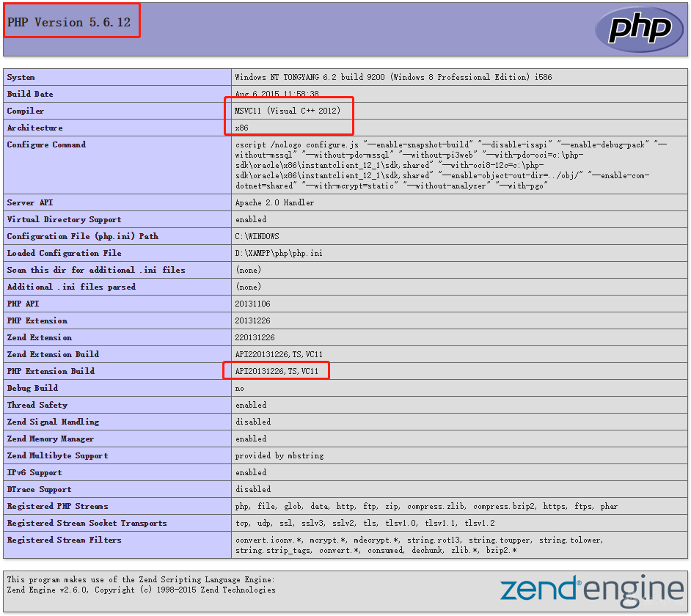Click the PHP Extension Build value API20131226,TS,VC11
Image resolution: width=691 pixels, height=616 pixels.
pos(277,371)
